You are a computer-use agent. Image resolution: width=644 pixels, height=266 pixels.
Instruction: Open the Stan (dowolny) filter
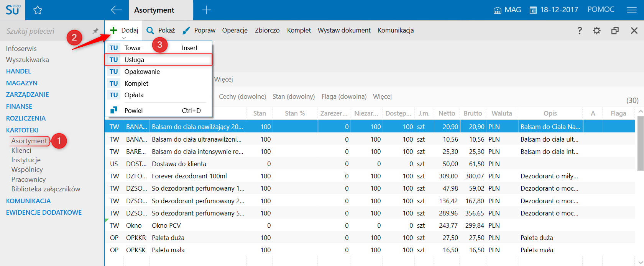point(294,96)
